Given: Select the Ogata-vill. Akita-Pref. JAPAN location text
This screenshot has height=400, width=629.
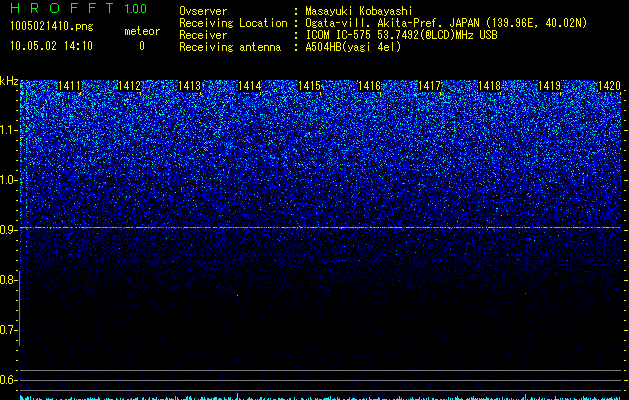Looking at the screenshot, I should pos(446,23).
